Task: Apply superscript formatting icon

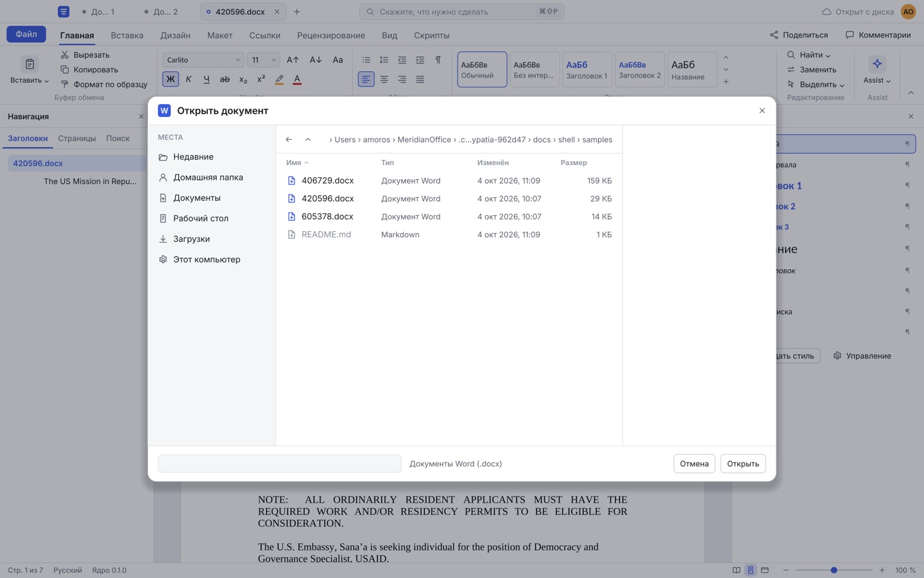Action: coord(261,80)
